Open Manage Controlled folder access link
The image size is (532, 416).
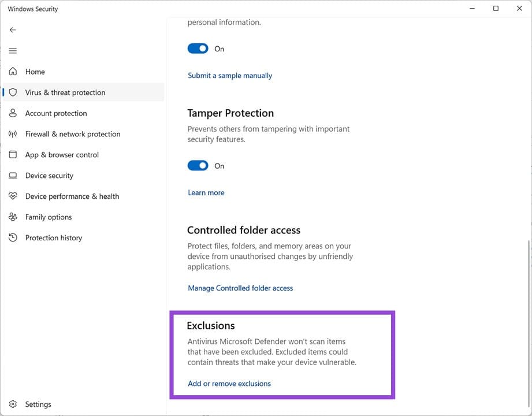click(240, 288)
